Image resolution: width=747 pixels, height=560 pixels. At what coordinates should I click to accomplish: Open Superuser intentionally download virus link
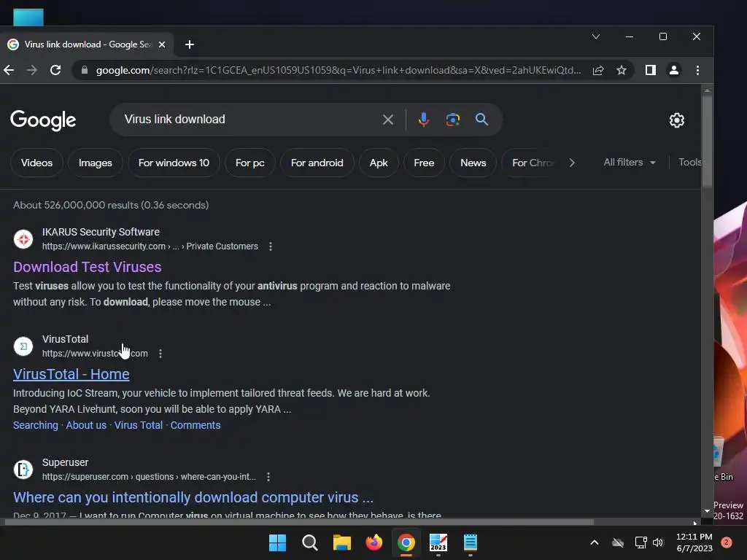pyautogui.click(x=193, y=497)
